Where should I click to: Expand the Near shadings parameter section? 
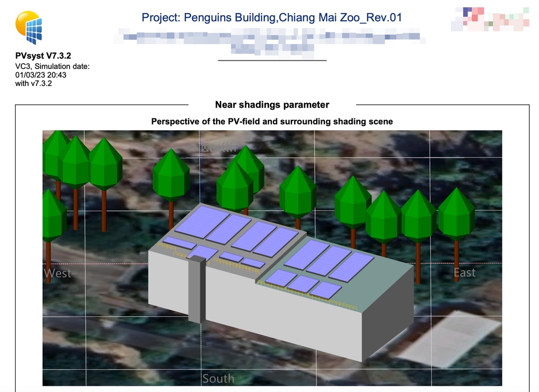pyautogui.click(x=272, y=104)
